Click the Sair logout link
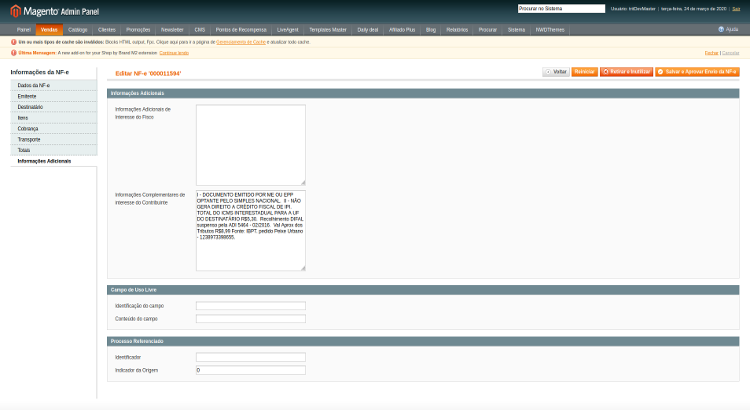Image resolution: width=750 pixels, height=410 pixels. pyautogui.click(x=736, y=9)
